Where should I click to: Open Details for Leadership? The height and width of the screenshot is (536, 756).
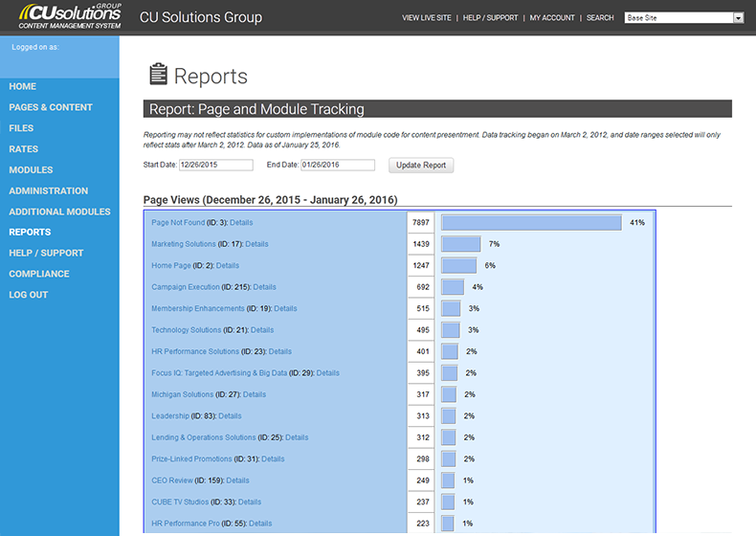coord(230,415)
